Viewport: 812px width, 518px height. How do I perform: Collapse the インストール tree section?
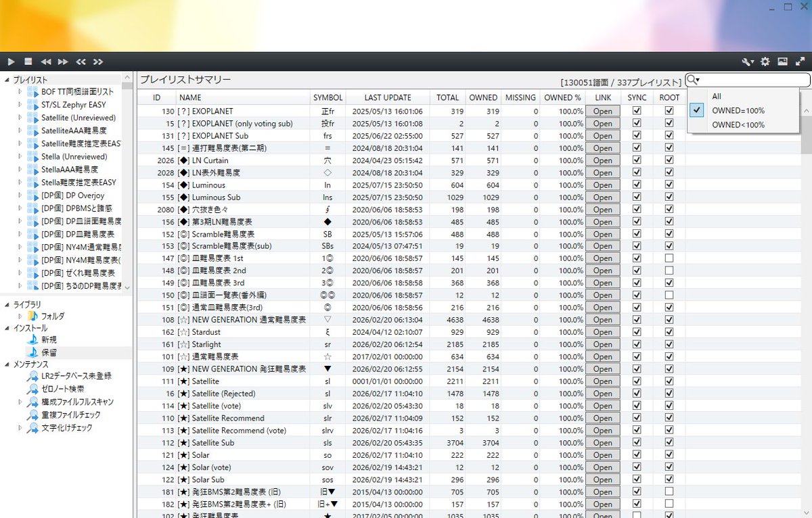(7, 328)
